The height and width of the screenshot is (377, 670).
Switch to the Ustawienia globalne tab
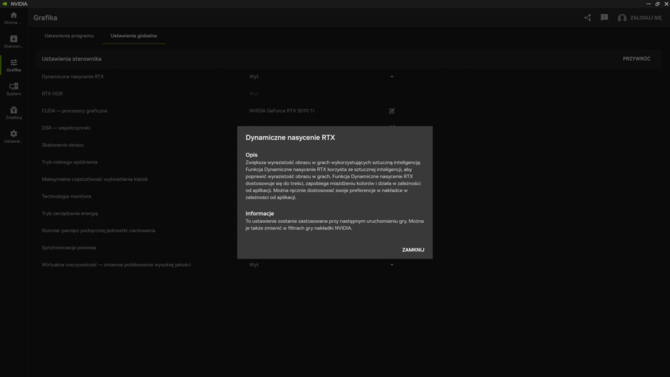(134, 36)
